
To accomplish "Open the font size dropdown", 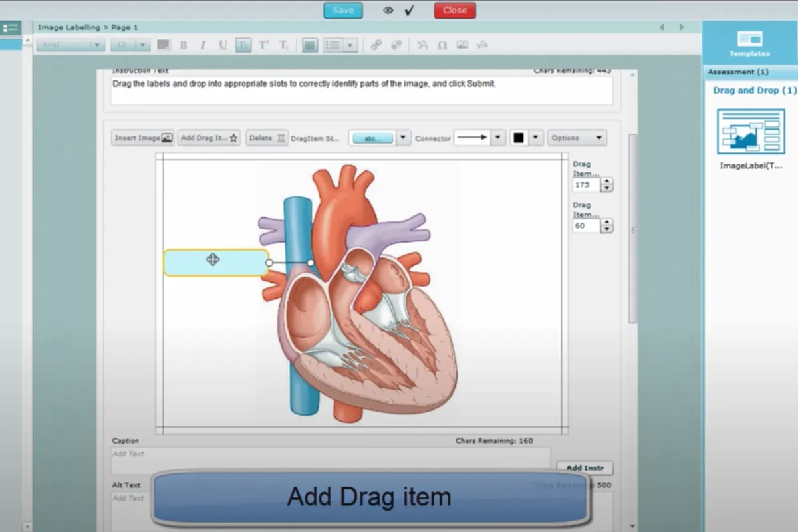I will point(130,45).
